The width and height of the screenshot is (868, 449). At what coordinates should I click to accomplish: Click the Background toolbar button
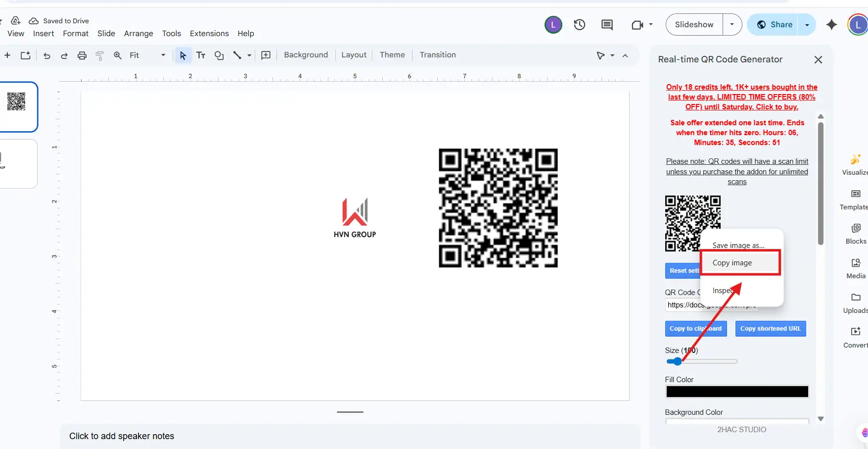[x=306, y=55]
